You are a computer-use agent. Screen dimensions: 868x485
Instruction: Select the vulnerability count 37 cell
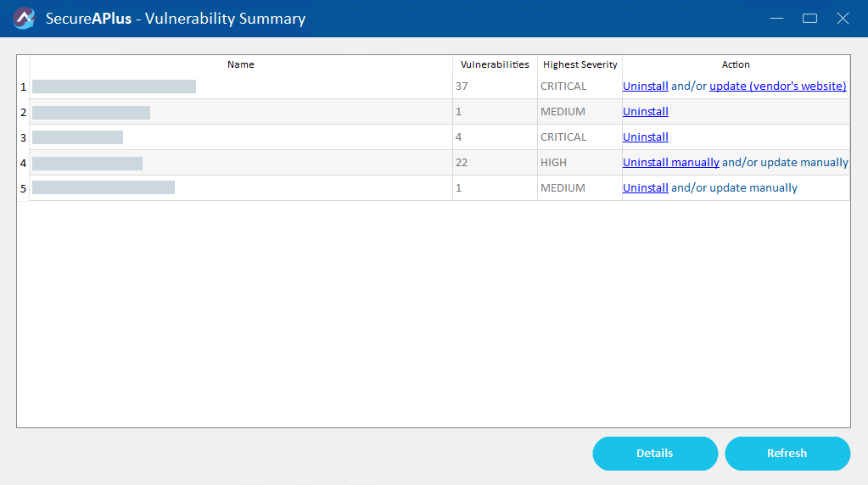pyautogui.click(x=495, y=86)
